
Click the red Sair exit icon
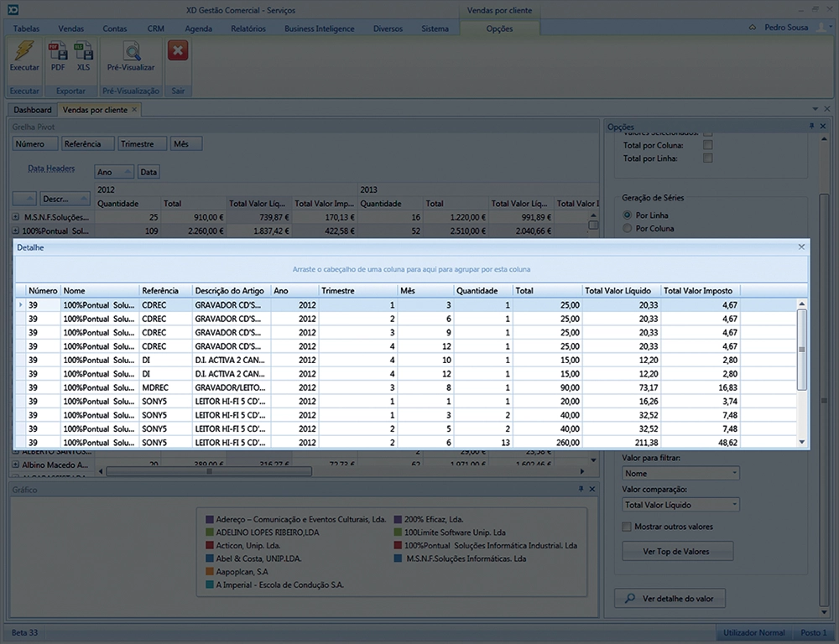click(178, 52)
